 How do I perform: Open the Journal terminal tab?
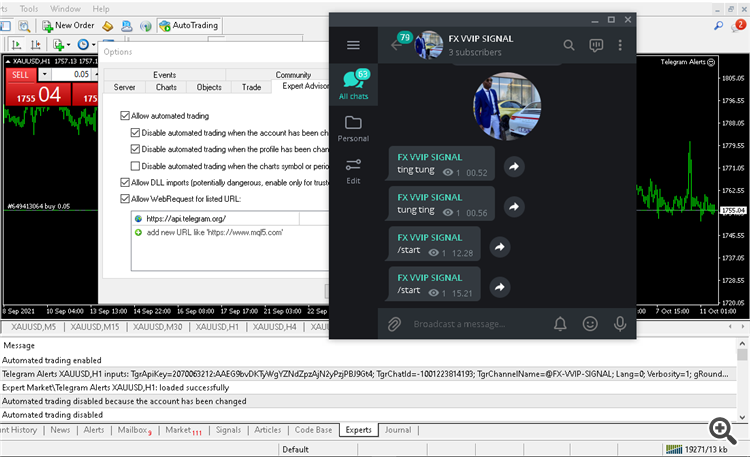click(398, 430)
